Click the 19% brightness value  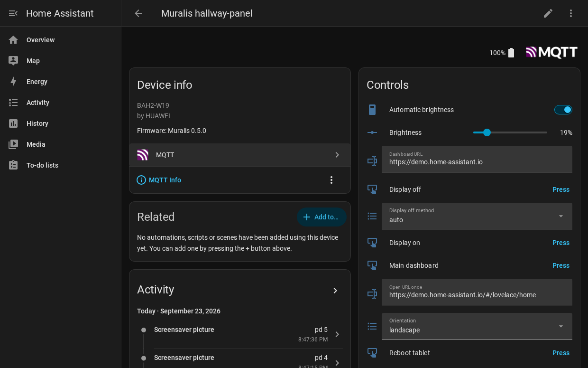(x=566, y=132)
